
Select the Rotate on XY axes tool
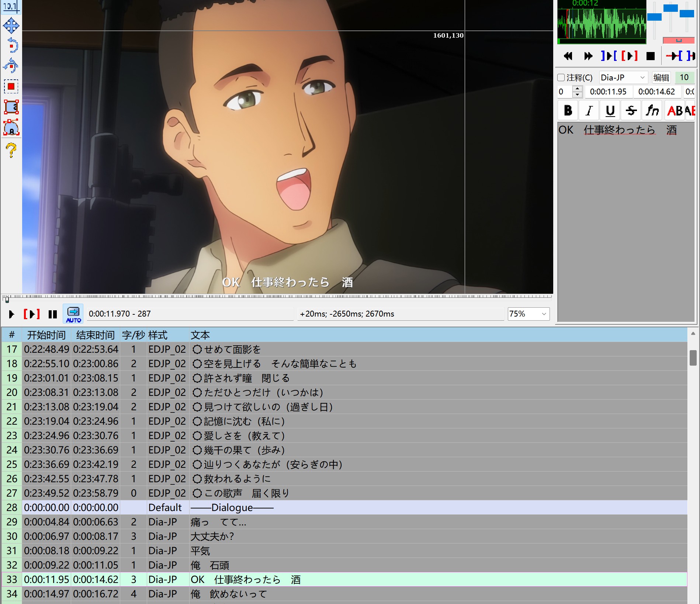point(11,66)
